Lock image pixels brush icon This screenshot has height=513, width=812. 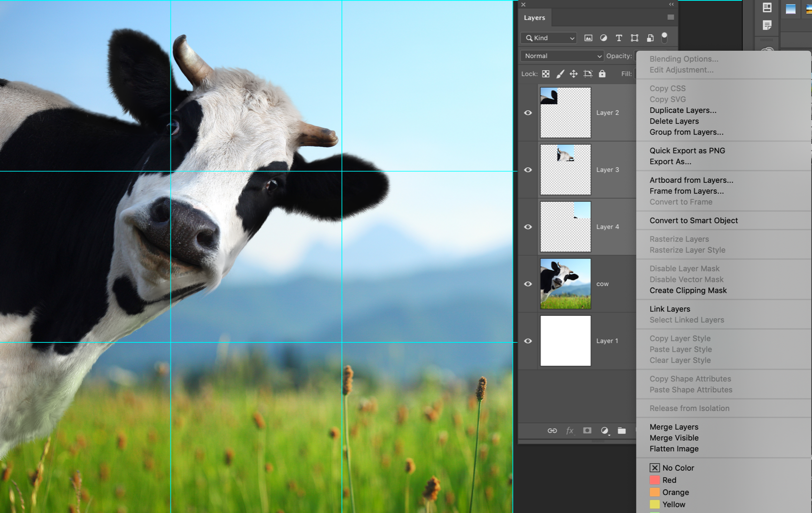tap(560, 74)
